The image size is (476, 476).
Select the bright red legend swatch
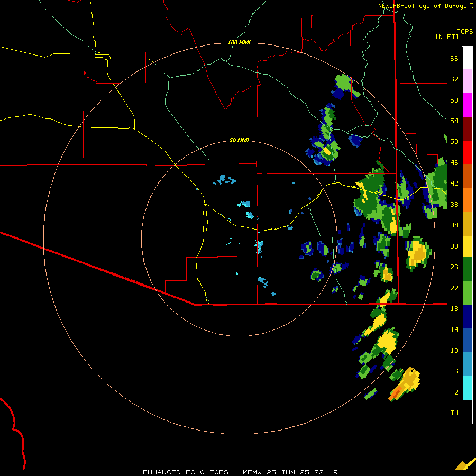467,152
